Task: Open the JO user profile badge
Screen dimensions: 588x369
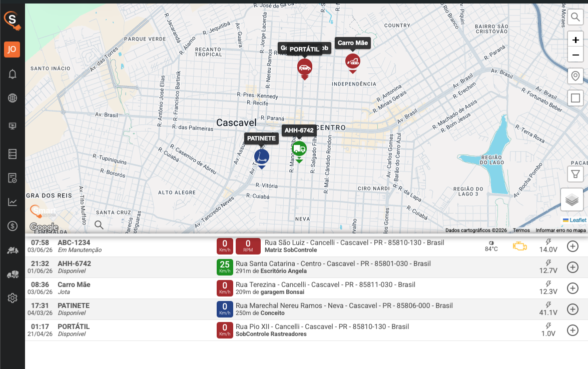Action: [x=12, y=49]
